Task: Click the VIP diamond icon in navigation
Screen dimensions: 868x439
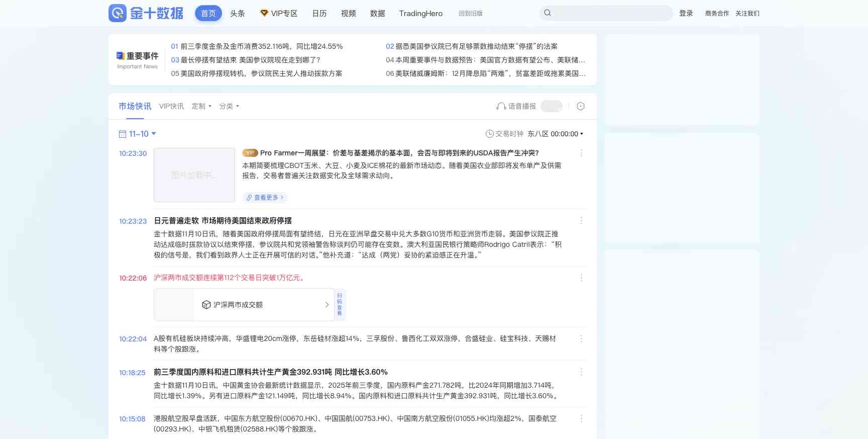Action: (x=264, y=13)
